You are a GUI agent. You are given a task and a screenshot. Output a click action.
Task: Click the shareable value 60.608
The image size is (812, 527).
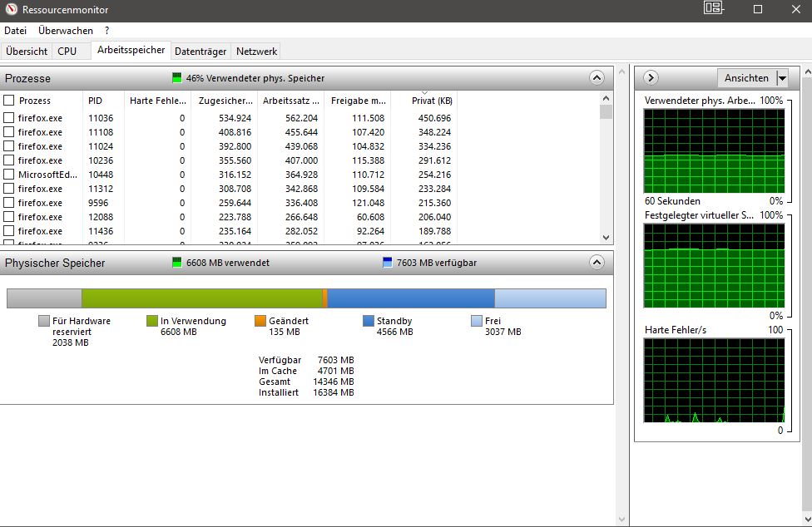pyautogui.click(x=370, y=217)
